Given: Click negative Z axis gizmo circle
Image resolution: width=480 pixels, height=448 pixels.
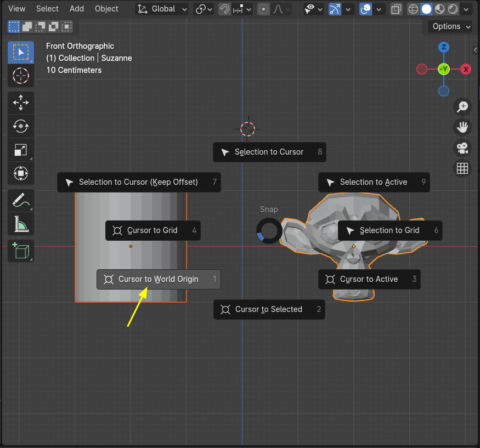Looking at the screenshot, I should 444,91.
